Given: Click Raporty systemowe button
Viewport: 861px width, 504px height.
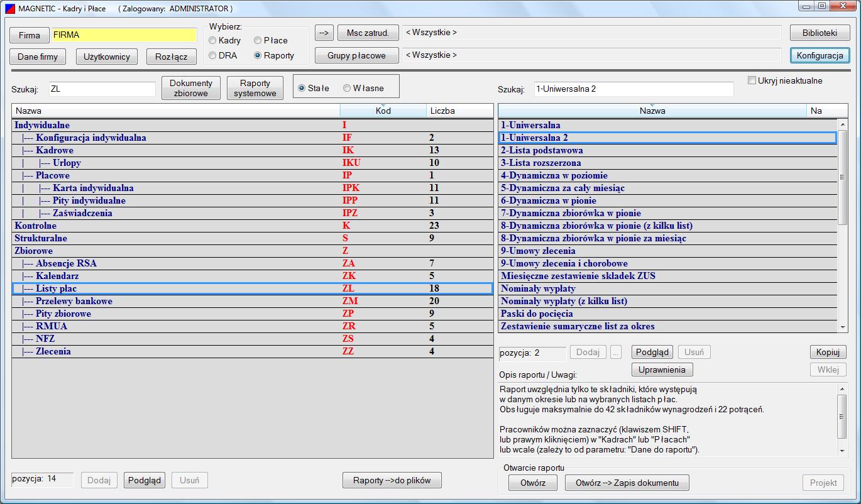Looking at the screenshot, I should click(x=255, y=88).
